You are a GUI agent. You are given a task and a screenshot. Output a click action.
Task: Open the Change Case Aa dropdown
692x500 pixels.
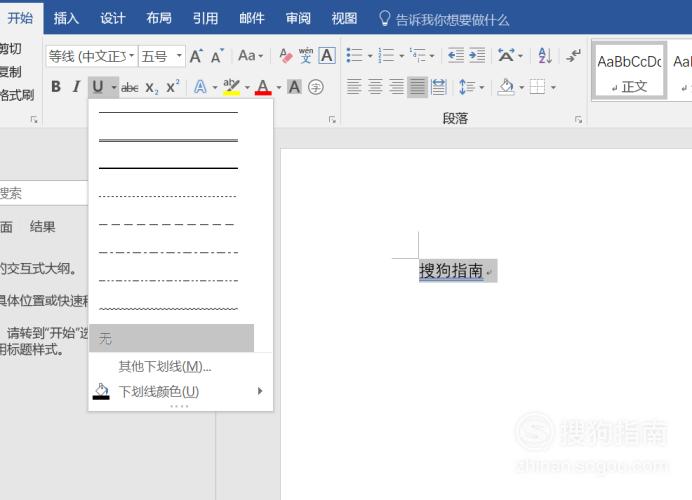[x=251, y=56]
